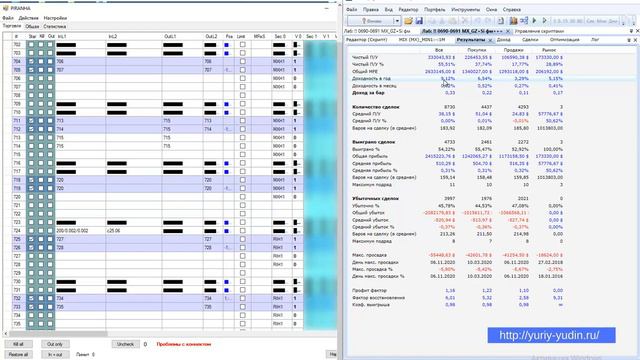The height and width of the screenshot is (360, 640).
Task: Click red 'Проблемы с коннектом' status text
Action: (184, 344)
